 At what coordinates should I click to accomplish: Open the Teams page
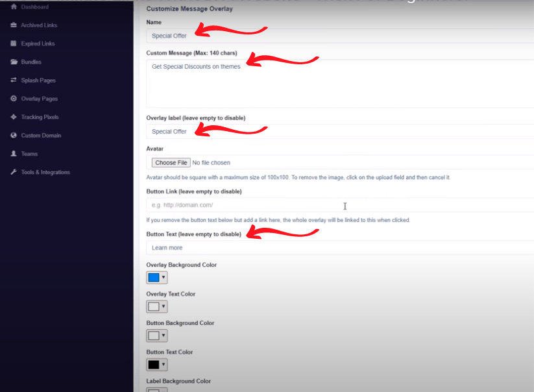click(x=29, y=154)
